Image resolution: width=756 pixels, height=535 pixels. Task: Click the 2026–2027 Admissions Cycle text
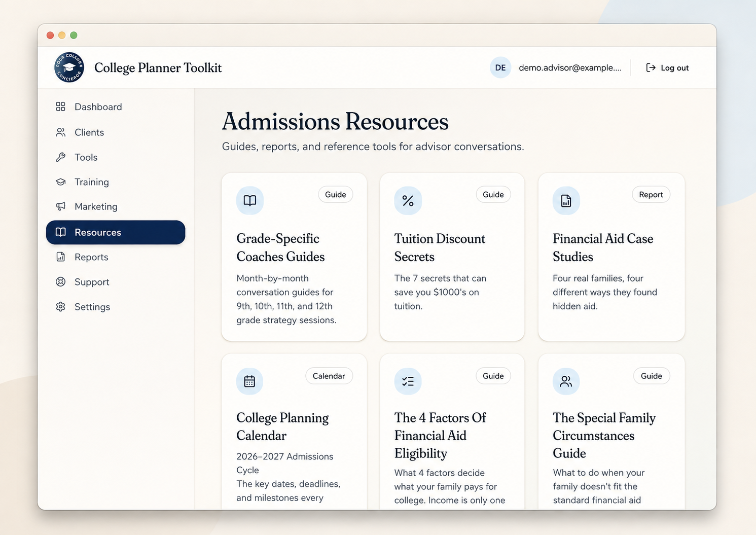pyautogui.click(x=285, y=463)
